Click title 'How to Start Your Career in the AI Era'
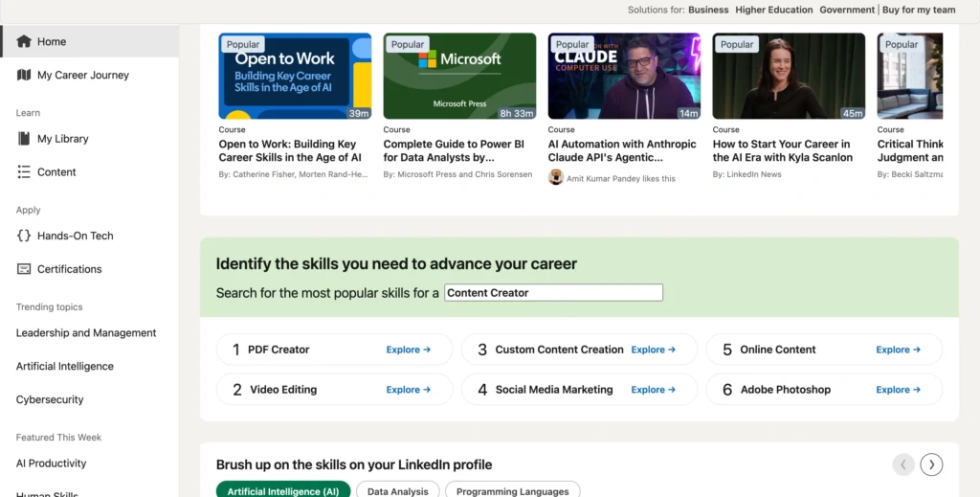 click(783, 150)
